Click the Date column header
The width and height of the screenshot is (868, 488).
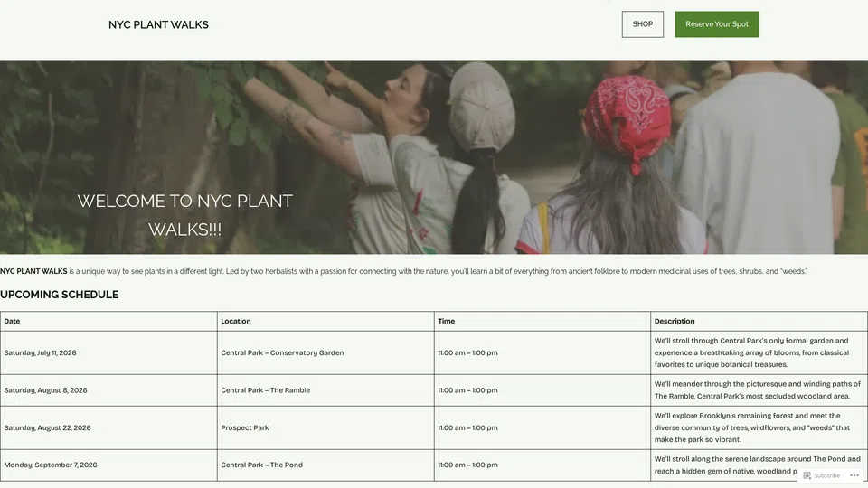(108, 321)
